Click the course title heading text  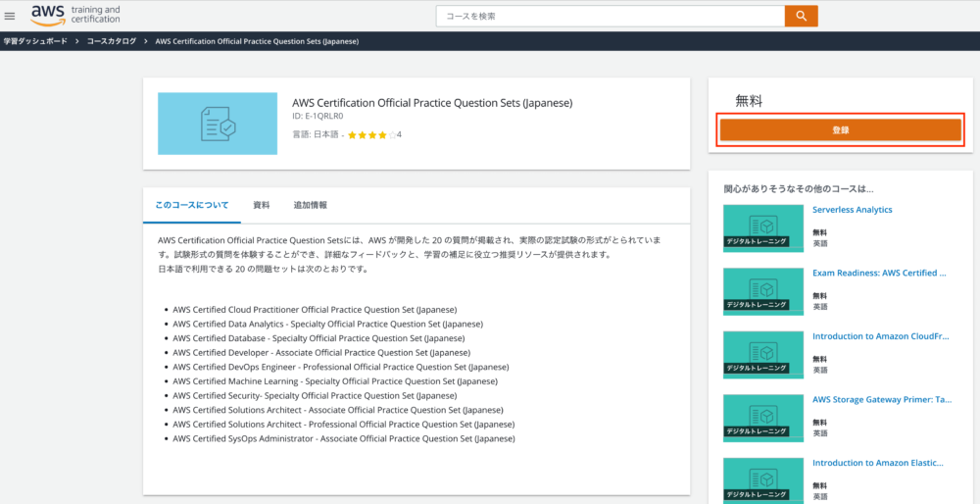click(432, 103)
